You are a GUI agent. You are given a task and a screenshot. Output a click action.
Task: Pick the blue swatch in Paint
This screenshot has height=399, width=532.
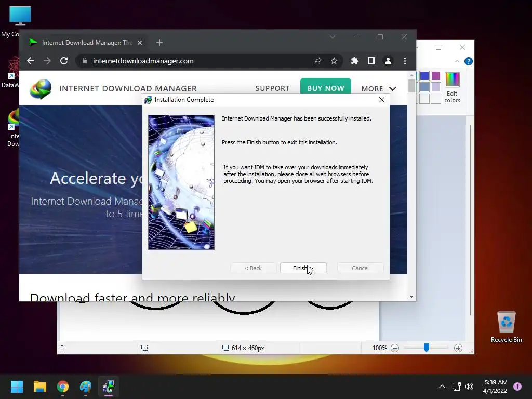(424, 76)
